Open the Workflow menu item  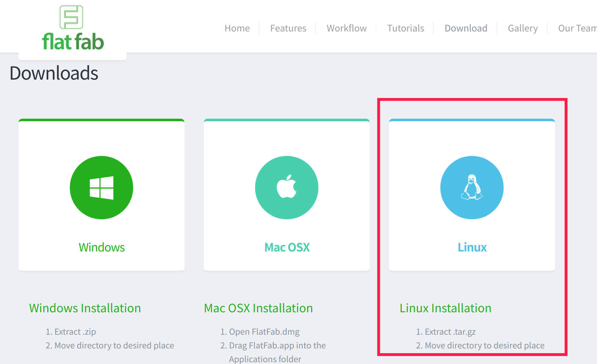(347, 28)
